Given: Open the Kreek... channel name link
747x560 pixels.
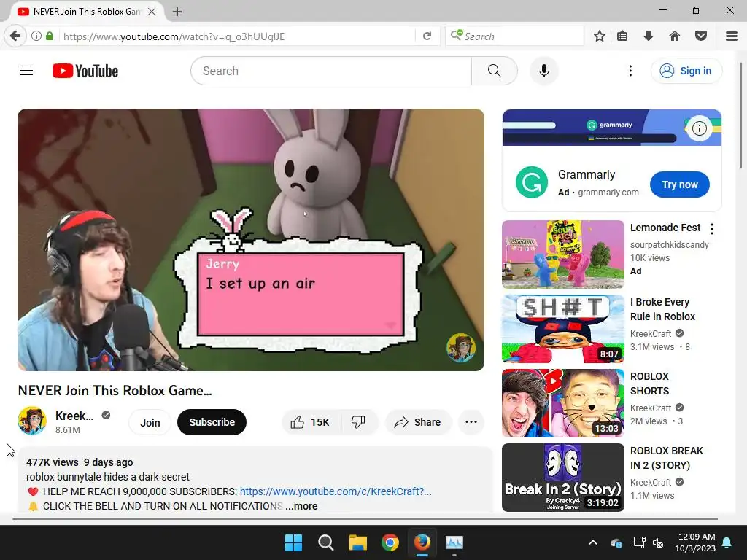Looking at the screenshot, I should [x=74, y=416].
